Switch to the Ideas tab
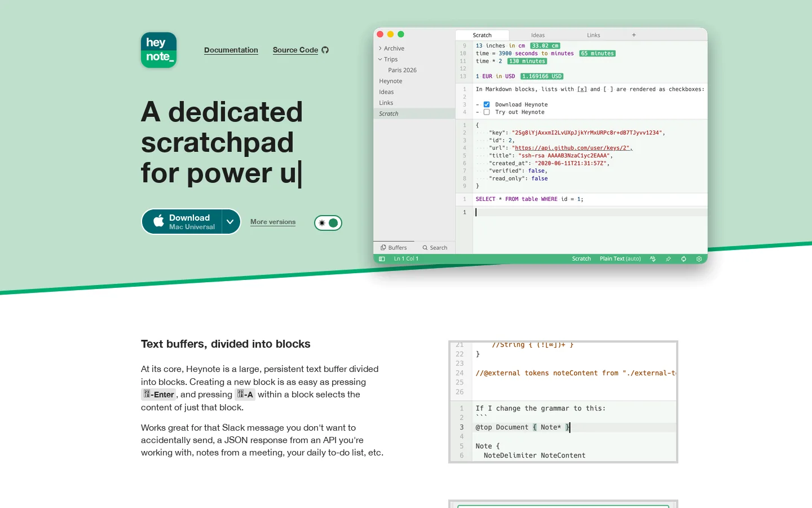 [x=538, y=35]
